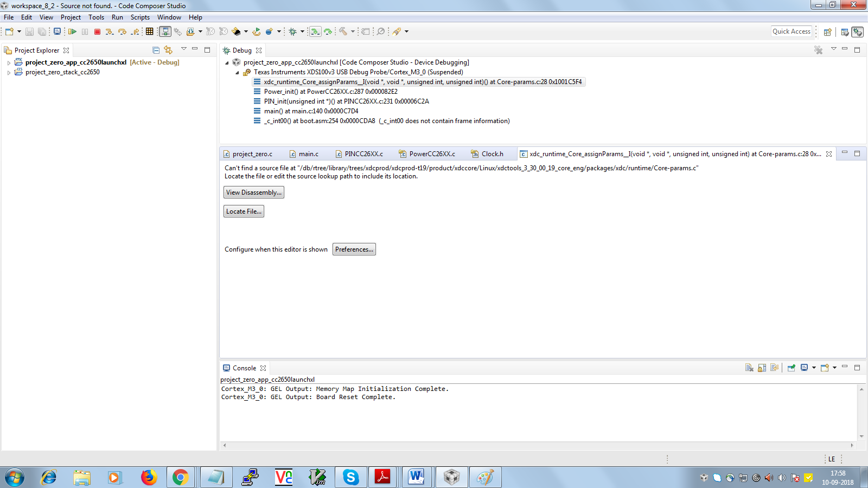Open Microsoft Word from the taskbar
The height and width of the screenshot is (488, 868).
pos(417,477)
